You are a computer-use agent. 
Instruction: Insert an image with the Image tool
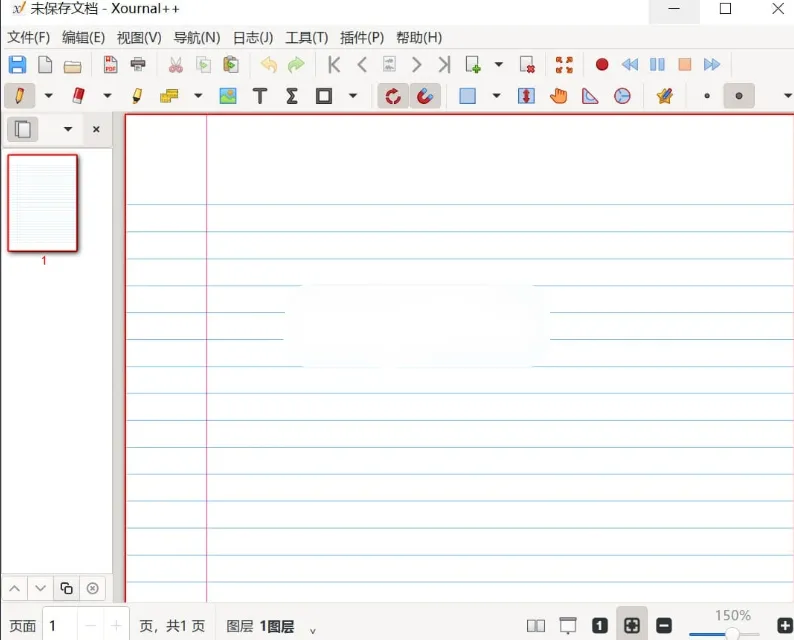click(228, 96)
